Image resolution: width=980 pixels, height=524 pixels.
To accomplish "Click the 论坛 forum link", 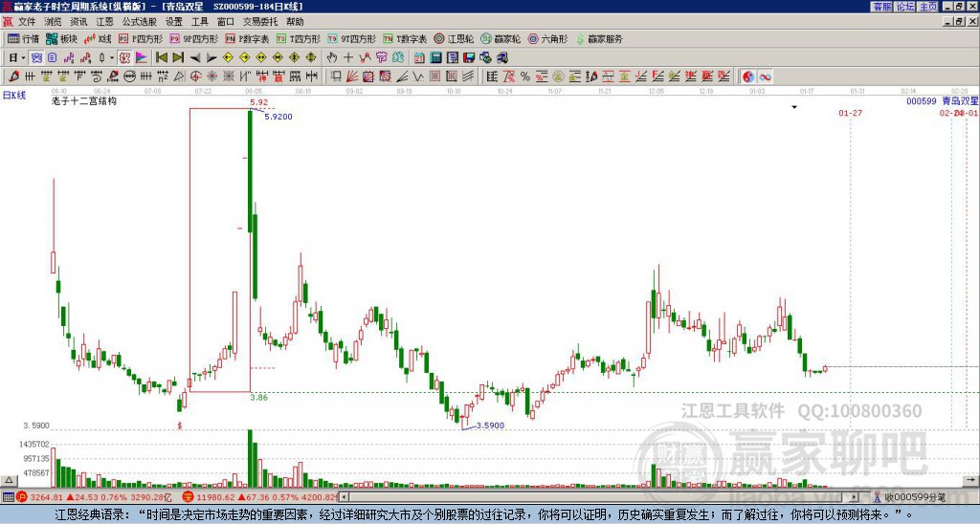I will [x=904, y=7].
